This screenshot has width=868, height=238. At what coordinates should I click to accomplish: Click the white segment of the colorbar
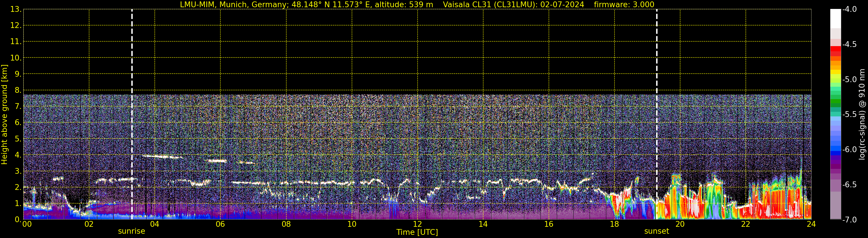[836, 18]
